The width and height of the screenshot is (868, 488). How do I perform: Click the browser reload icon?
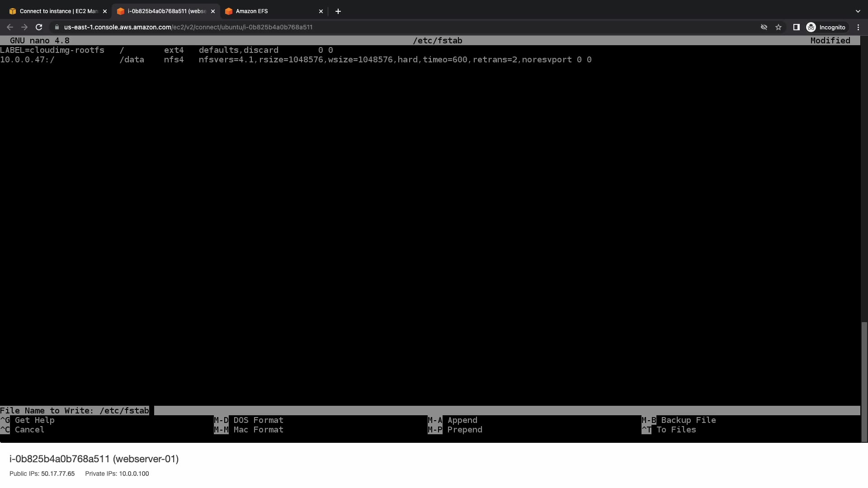coord(39,27)
